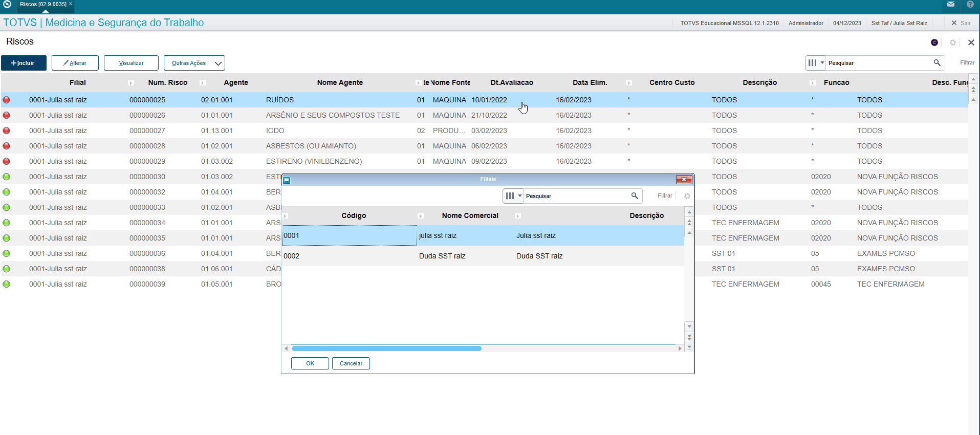Screen dimensions: 980x435
Task: Click the Alterar button
Action: click(75, 63)
